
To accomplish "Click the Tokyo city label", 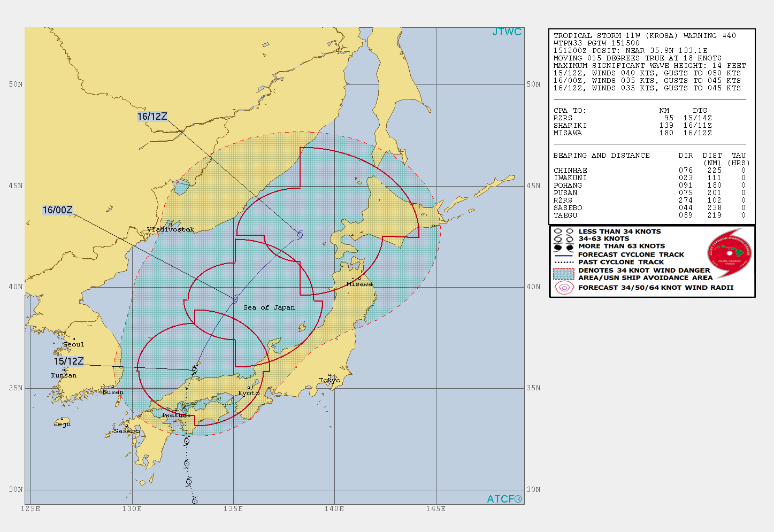I will click(329, 381).
